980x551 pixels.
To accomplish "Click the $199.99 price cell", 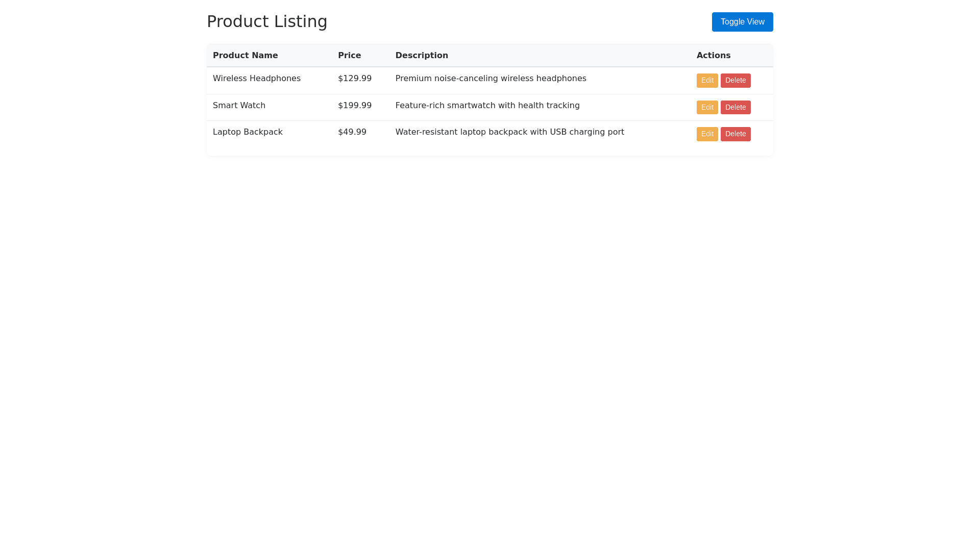I will (x=354, y=106).
